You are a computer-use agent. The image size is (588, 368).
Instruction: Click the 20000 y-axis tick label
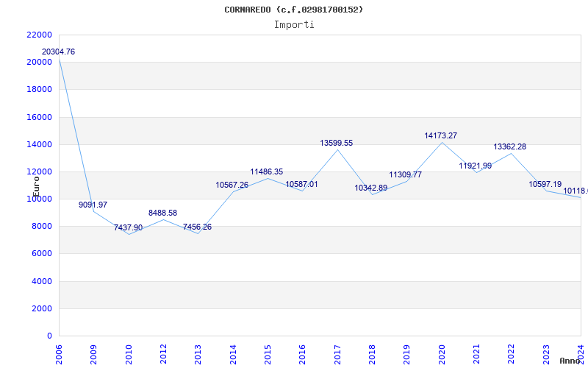tap(39, 63)
